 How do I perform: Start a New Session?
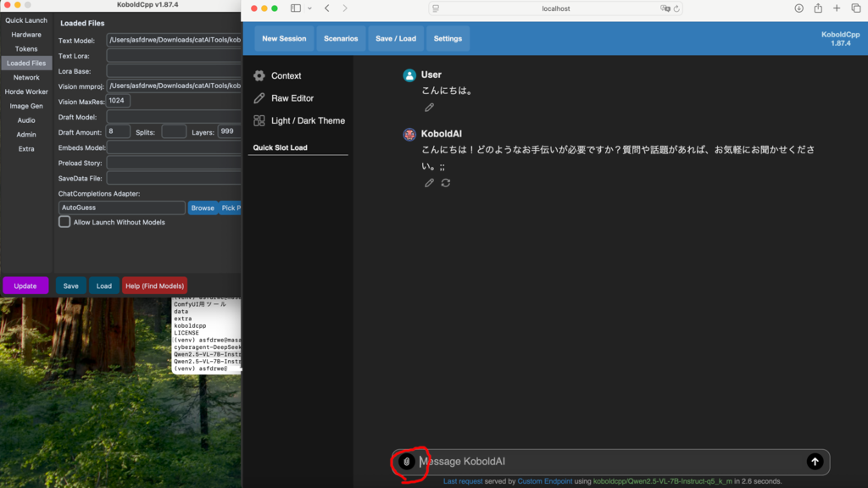(284, 39)
